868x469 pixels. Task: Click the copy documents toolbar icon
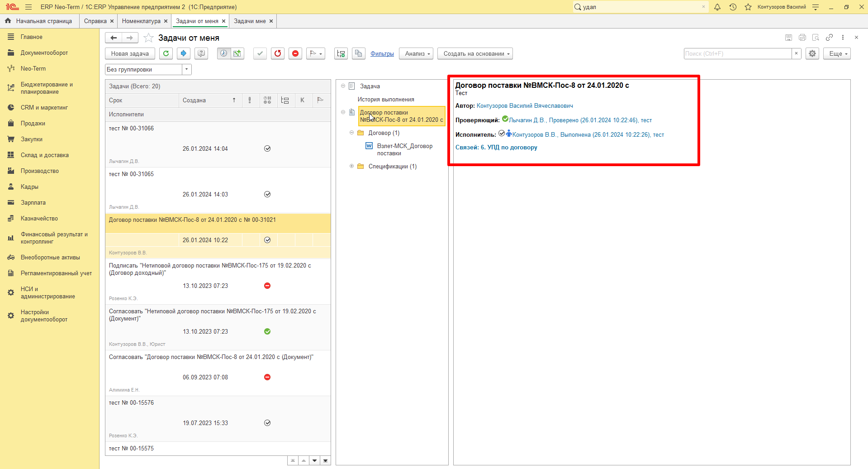tap(359, 53)
